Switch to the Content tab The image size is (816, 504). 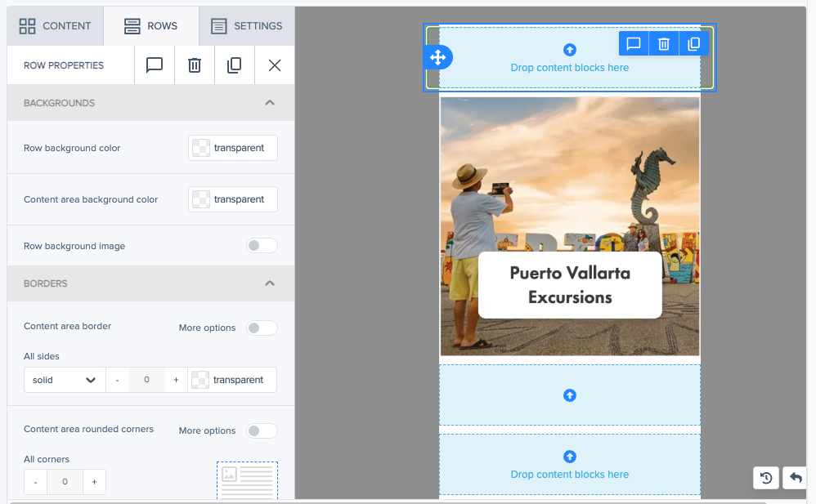(55, 26)
